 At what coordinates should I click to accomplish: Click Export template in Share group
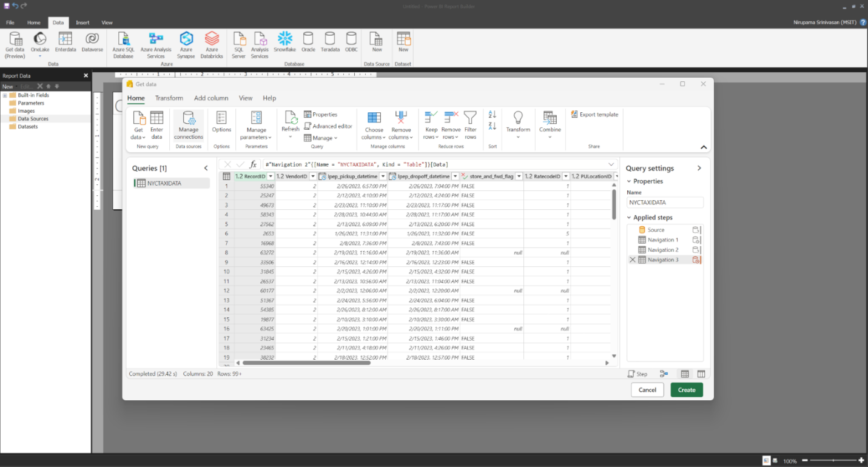click(594, 115)
